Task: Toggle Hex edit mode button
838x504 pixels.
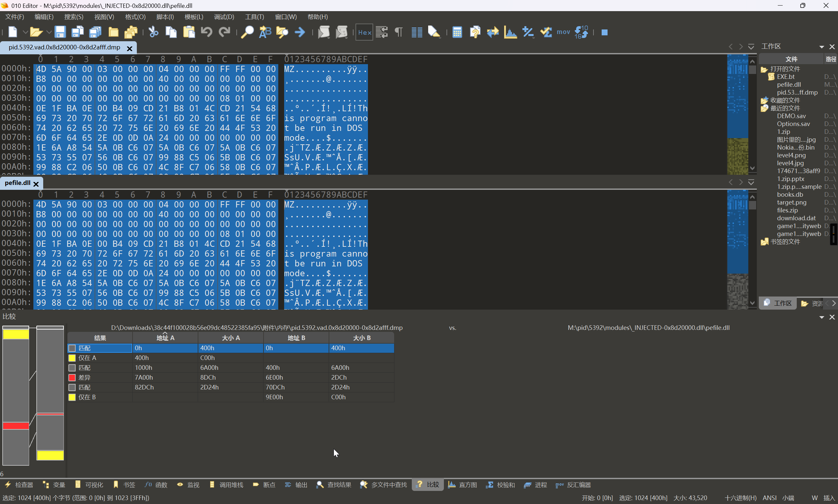Action: [x=364, y=32]
